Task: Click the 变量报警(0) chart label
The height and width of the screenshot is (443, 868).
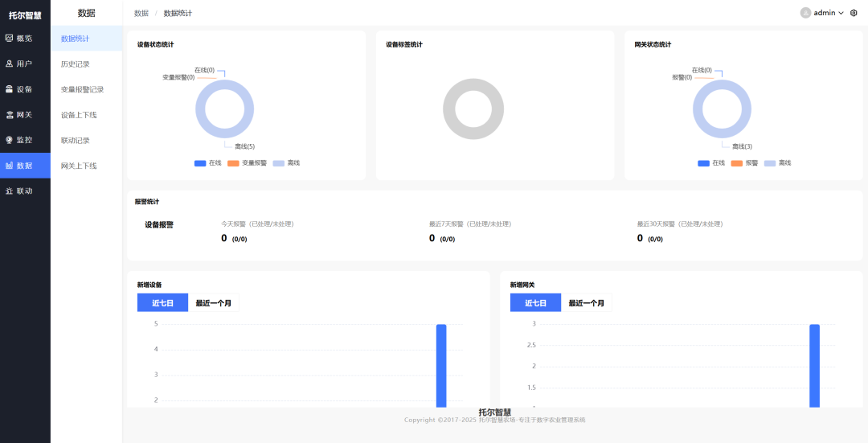Action: (178, 77)
